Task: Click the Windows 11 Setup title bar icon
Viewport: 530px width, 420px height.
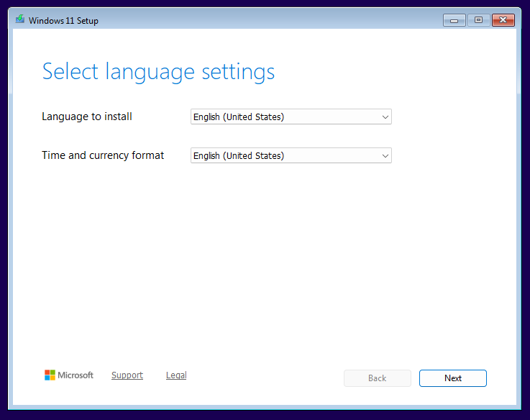Action: click(20, 19)
